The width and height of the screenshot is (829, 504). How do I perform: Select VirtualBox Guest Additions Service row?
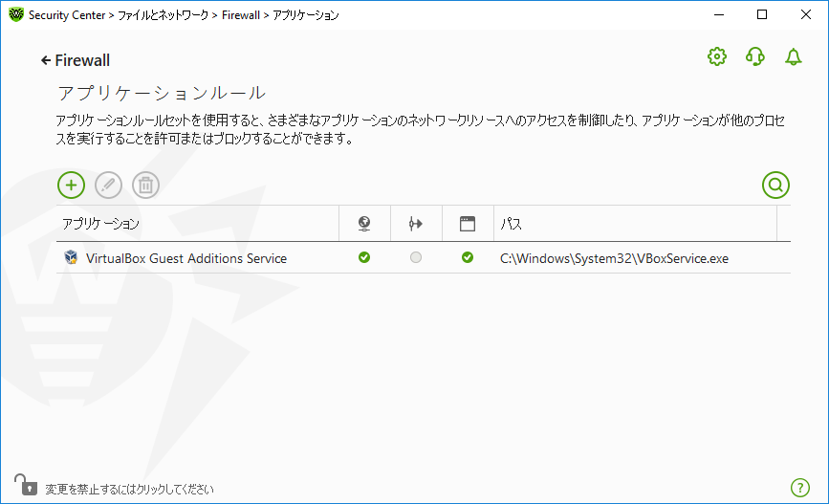coord(186,258)
